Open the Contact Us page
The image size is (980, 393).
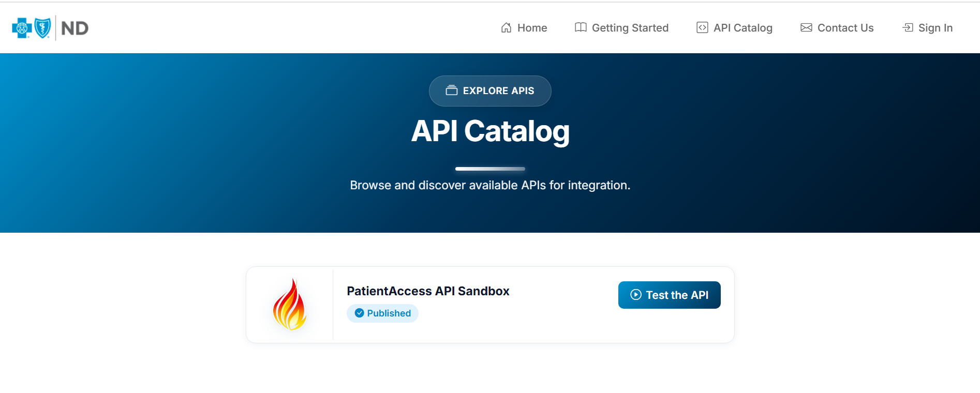click(845, 28)
